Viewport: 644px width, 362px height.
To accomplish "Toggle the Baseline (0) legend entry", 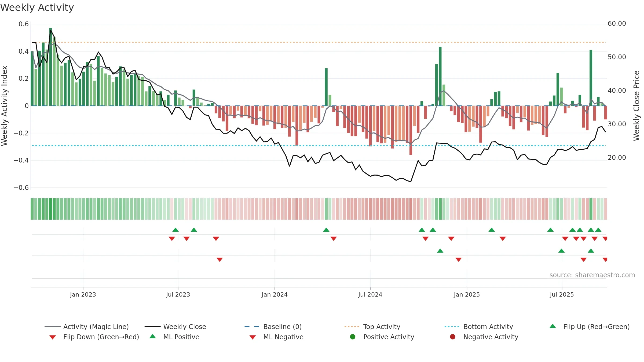I will click(273, 327).
